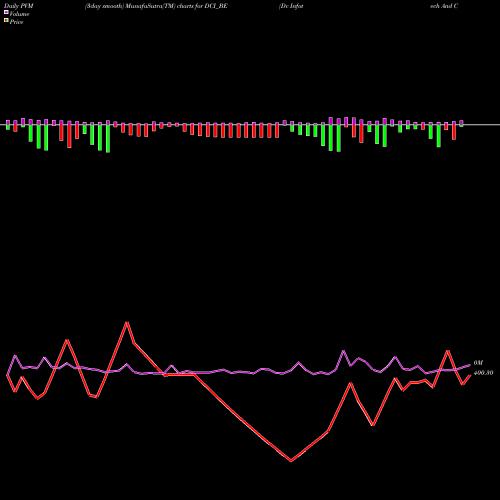The height and width of the screenshot is (500, 500).
Task: Select the 'Price' legend label
Action: click(x=16, y=22)
